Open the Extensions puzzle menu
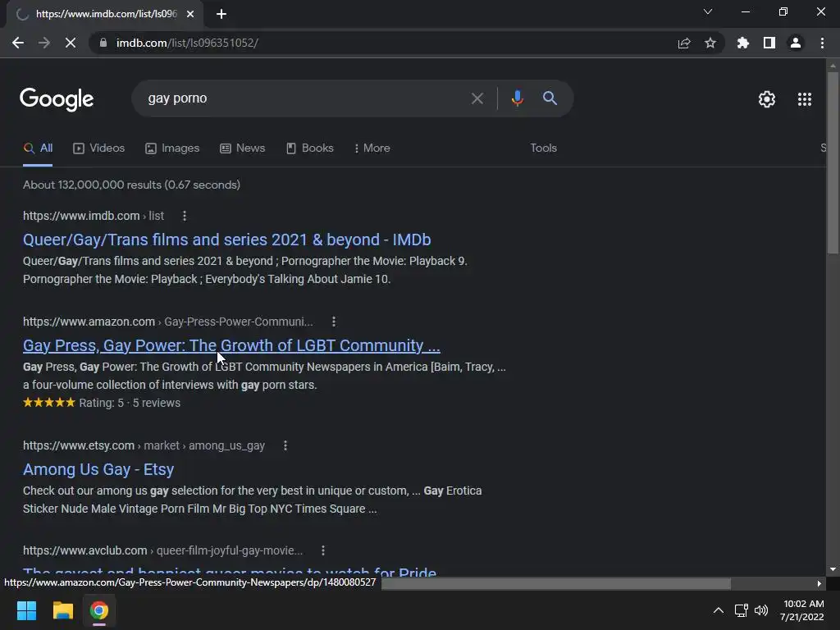This screenshot has width=840, height=630. [x=743, y=43]
